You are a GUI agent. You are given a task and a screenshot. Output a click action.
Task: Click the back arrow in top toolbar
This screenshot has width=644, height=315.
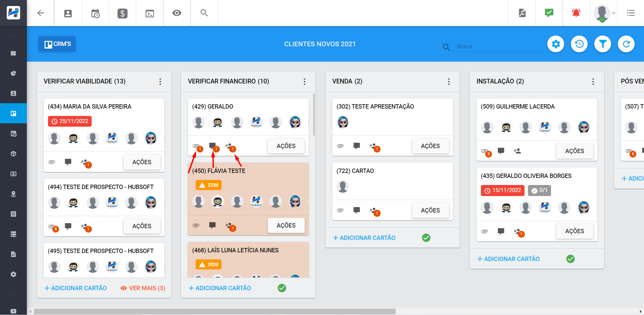click(x=41, y=13)
